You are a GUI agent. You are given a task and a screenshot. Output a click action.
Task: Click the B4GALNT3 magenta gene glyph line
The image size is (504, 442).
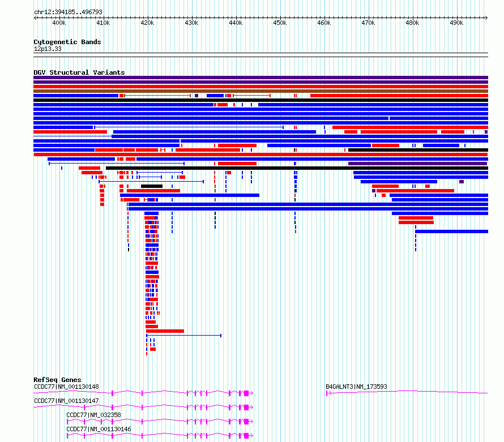click(407, 392)
